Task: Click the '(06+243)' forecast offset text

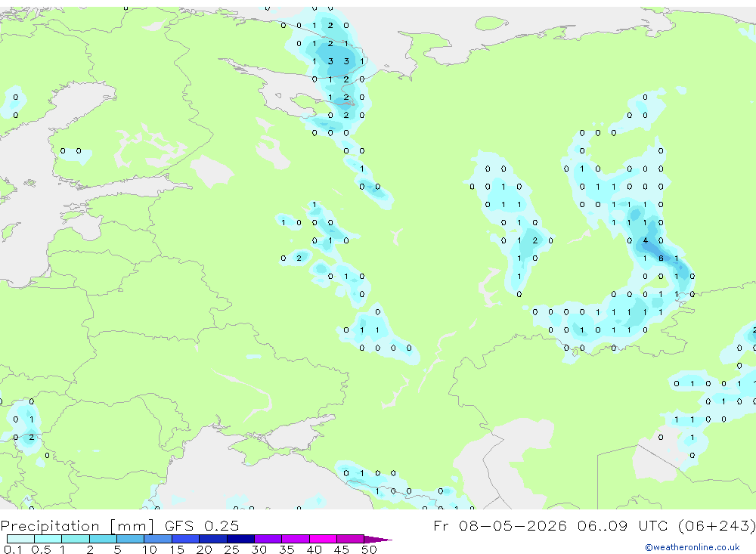Action: (x=717, y=525)
